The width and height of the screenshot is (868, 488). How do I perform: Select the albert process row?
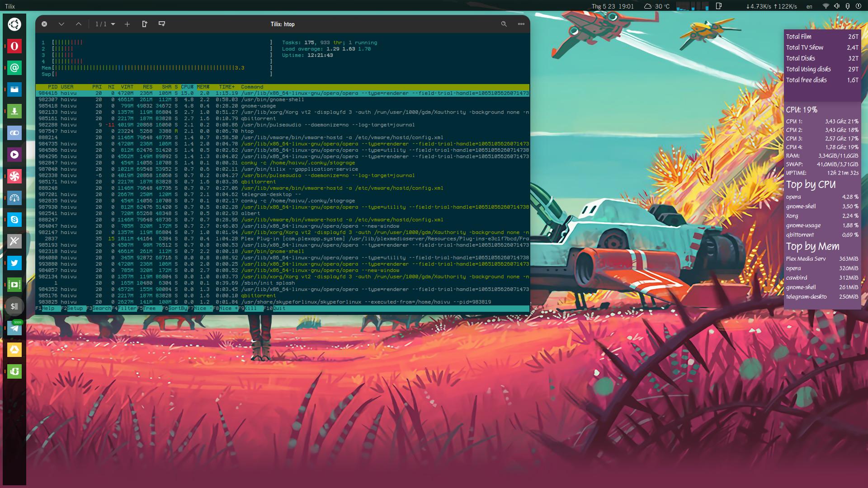point(282,213)
